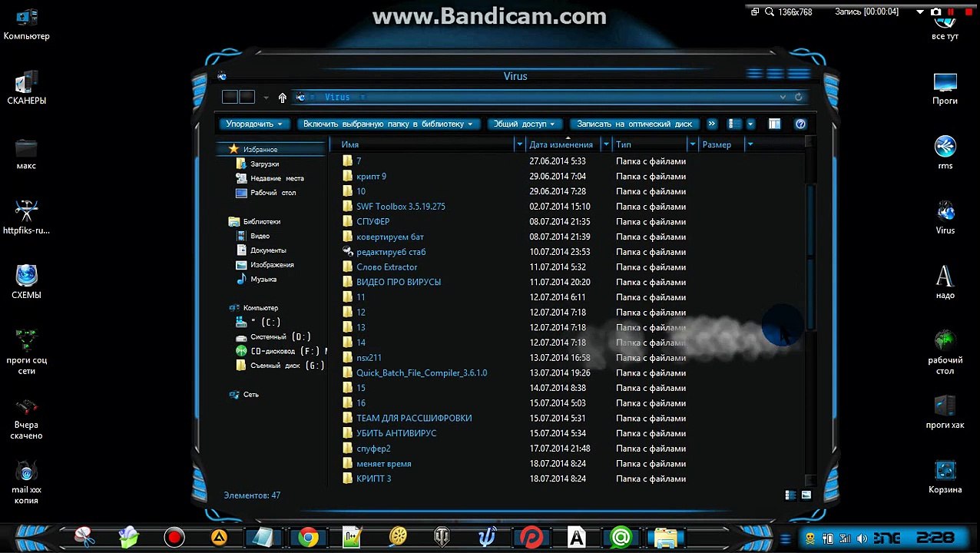This screenshot has height=553, width=980.
Task: Click the Virus breadcrumb in address bar
Action: tap(337, 97)
